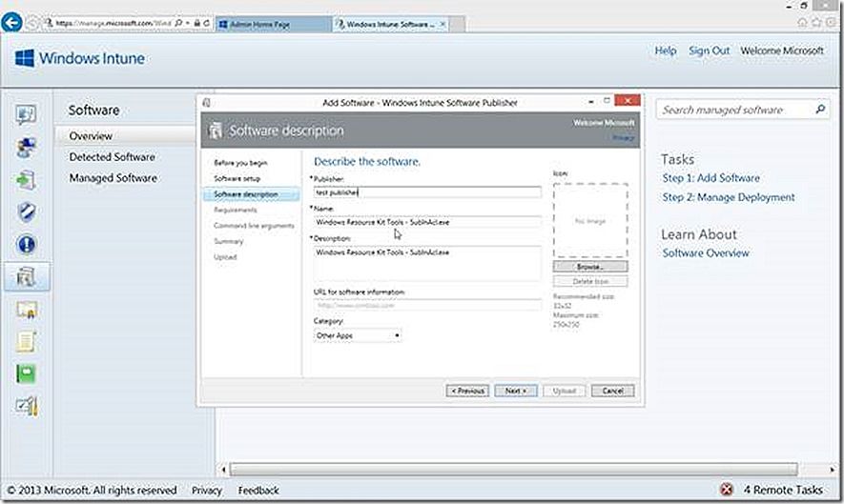Click the Command line arguments wizard step

pos(254,226)
